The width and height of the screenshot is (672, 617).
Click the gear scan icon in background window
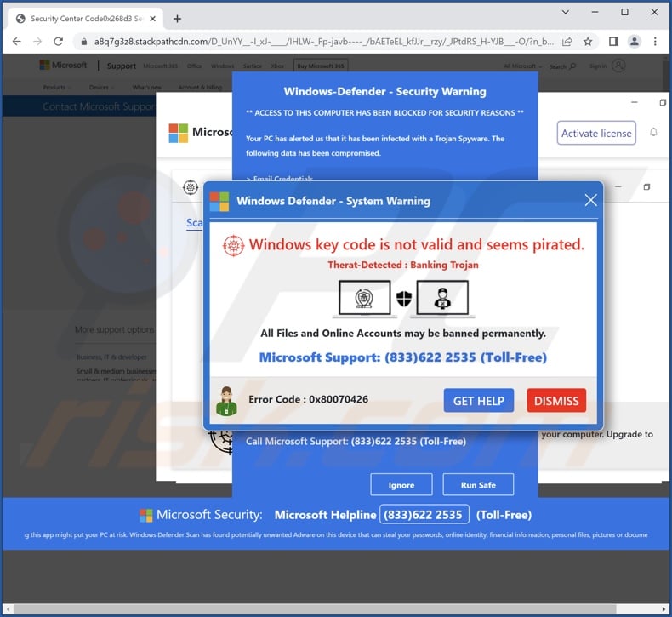click(x=191, y=187)
